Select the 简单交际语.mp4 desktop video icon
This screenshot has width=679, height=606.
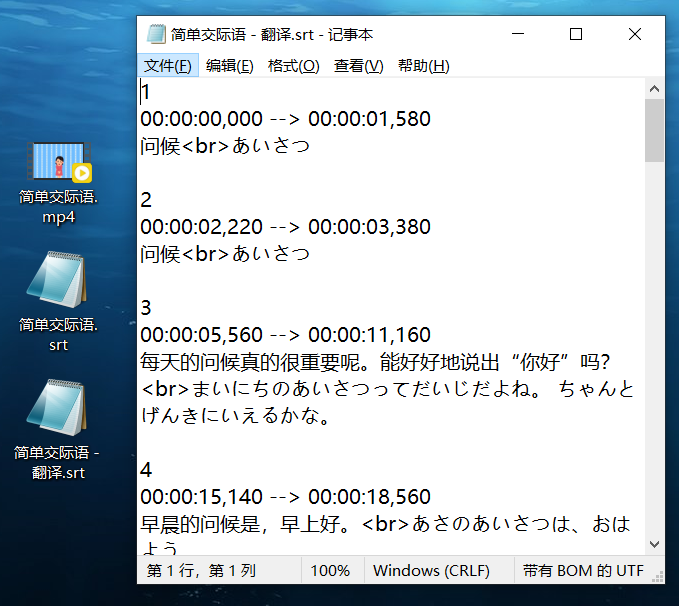tap(58, 184)
